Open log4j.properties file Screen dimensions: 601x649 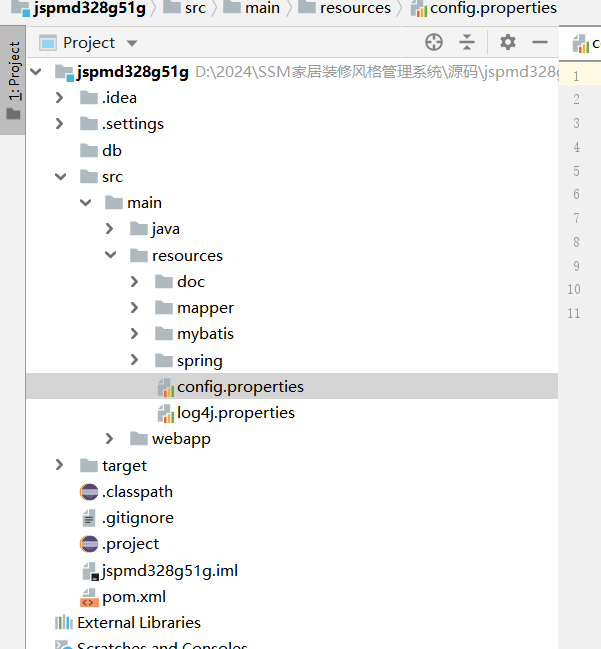click(235, 412)
